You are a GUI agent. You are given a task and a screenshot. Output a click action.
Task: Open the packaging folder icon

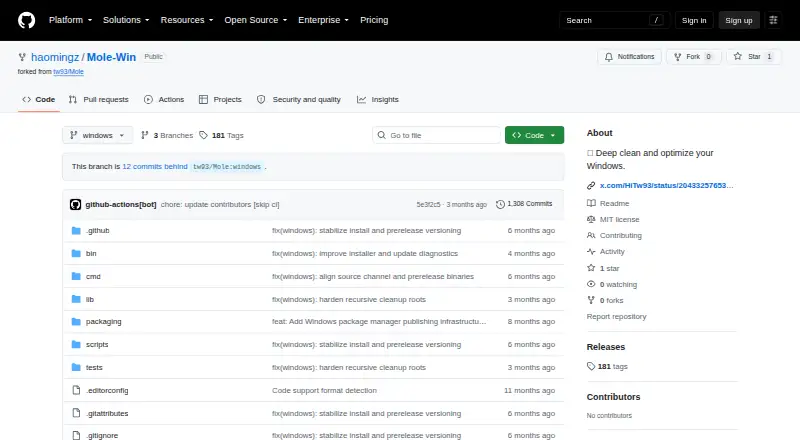coord(76,322)
